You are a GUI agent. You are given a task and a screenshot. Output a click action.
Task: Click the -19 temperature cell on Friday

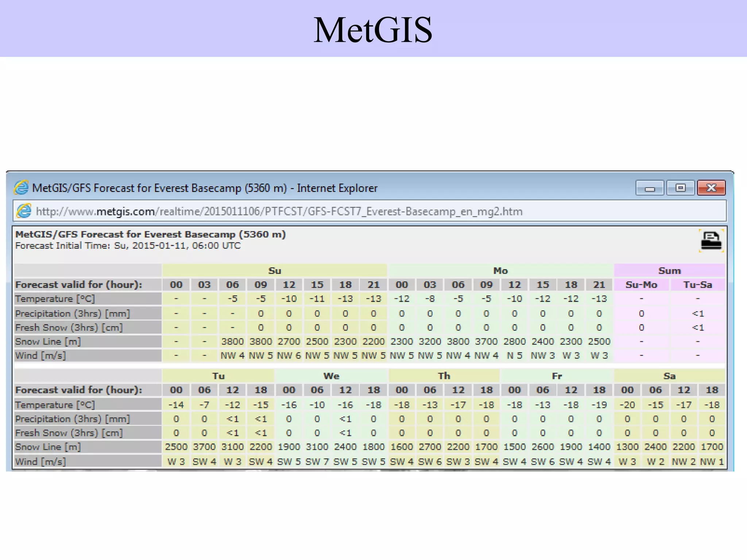point(599,405)
